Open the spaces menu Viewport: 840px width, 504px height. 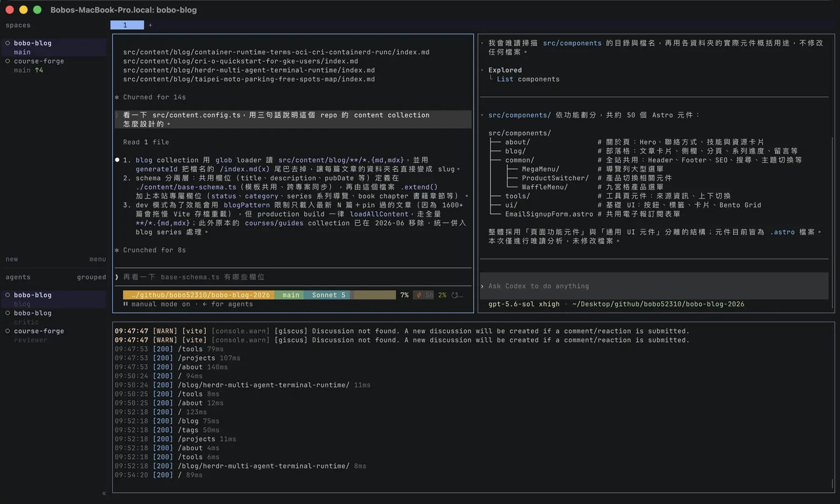pyautogui.click(x=98, y=259)
